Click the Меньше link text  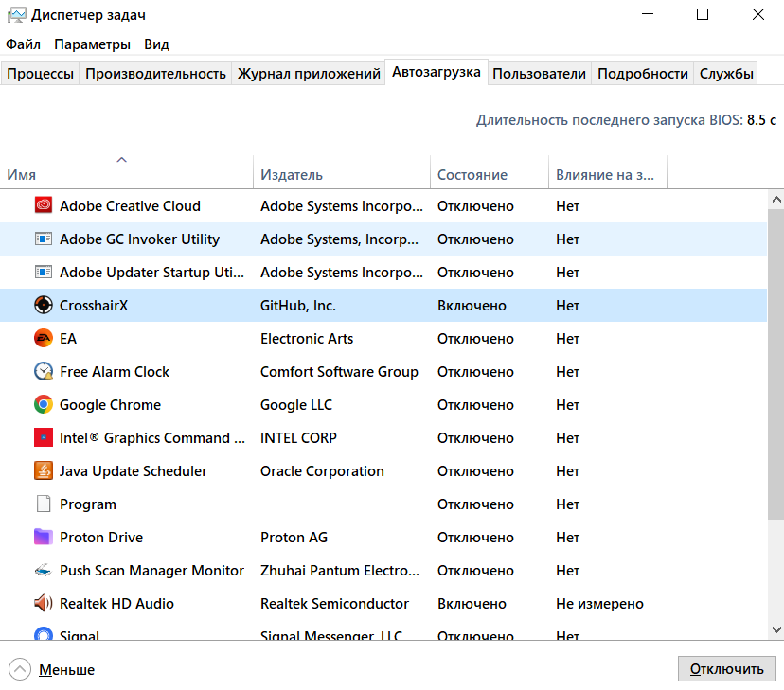coord(66,669)
